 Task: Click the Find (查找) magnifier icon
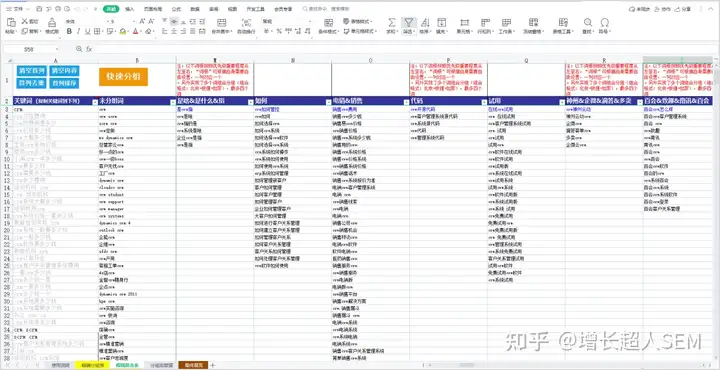point(587,22)
